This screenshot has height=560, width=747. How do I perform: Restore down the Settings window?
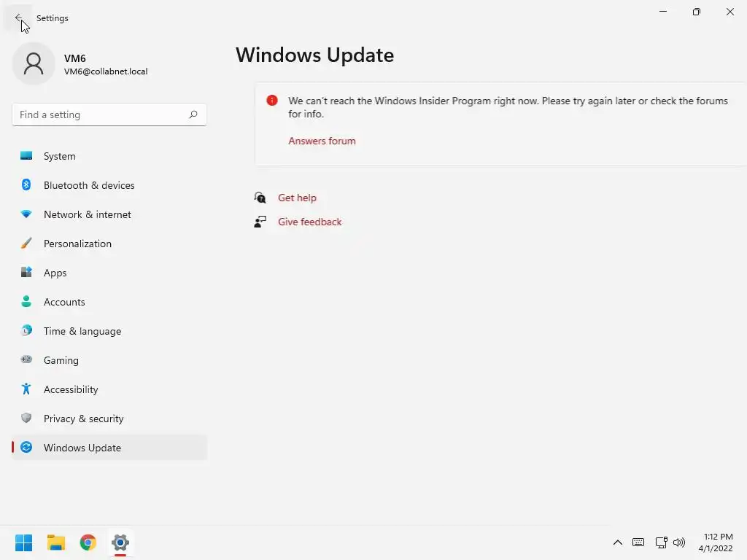point(697,12)
